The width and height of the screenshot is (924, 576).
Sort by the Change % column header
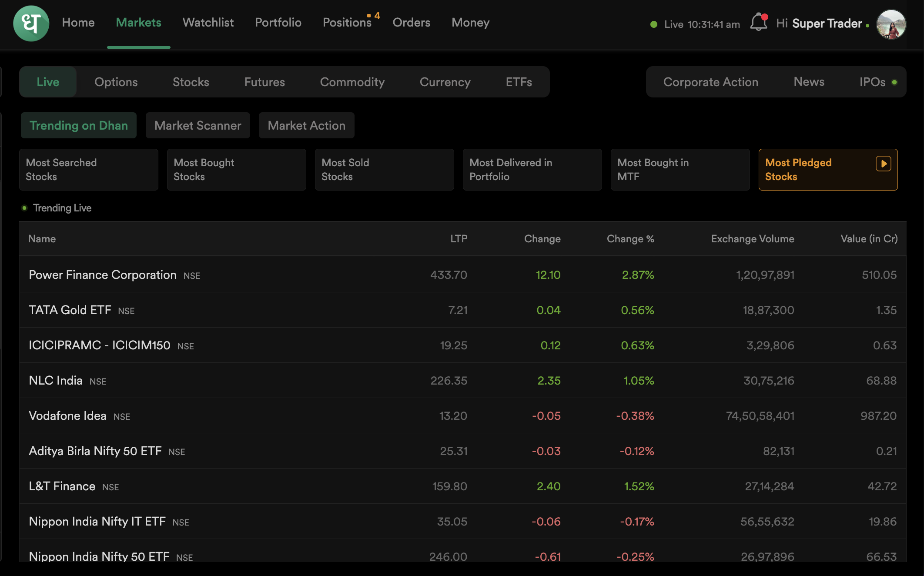click(x=630, y=239)
